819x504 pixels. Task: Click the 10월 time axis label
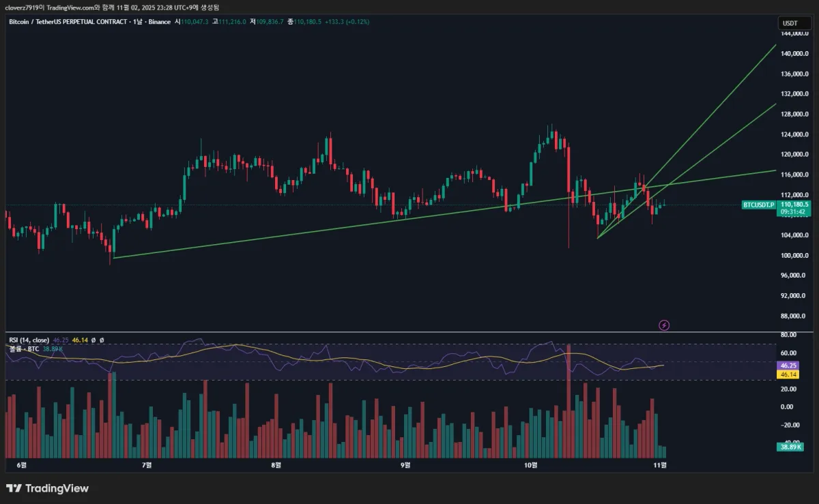coord(531,465)
